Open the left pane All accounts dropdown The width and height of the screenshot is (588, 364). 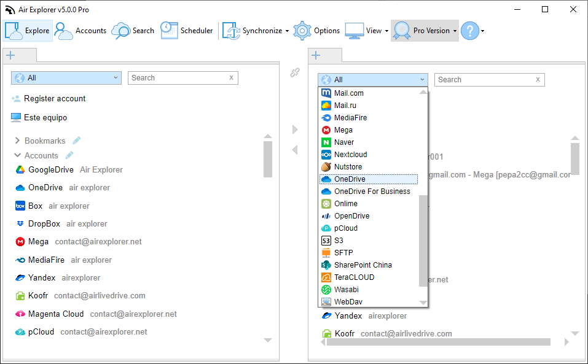(66, 78)
